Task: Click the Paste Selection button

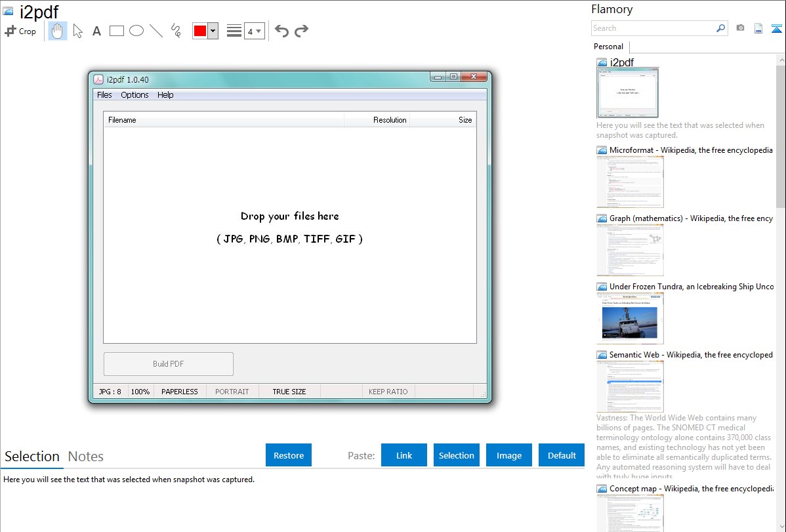Action: pyautogui.click(x=457, y=455)
